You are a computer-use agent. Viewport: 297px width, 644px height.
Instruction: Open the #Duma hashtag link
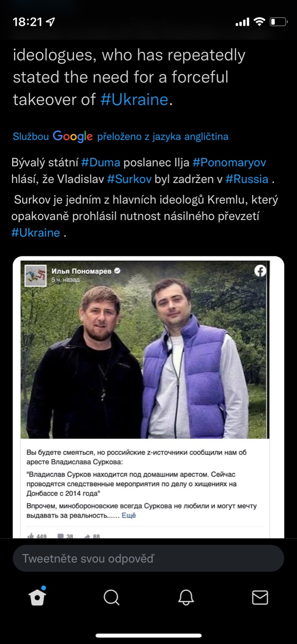click(x=101, y=163)
